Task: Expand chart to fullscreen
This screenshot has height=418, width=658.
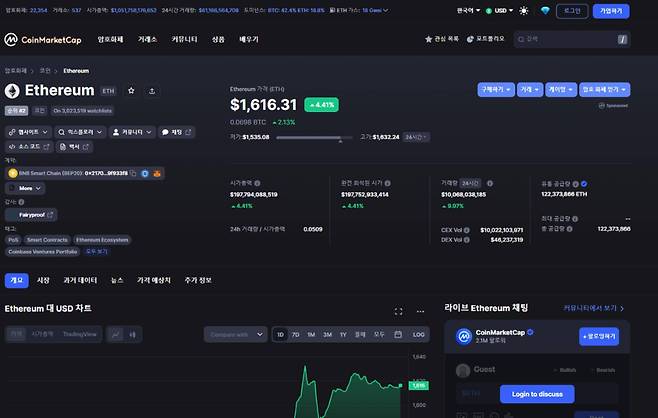Action: click(399, 311)
